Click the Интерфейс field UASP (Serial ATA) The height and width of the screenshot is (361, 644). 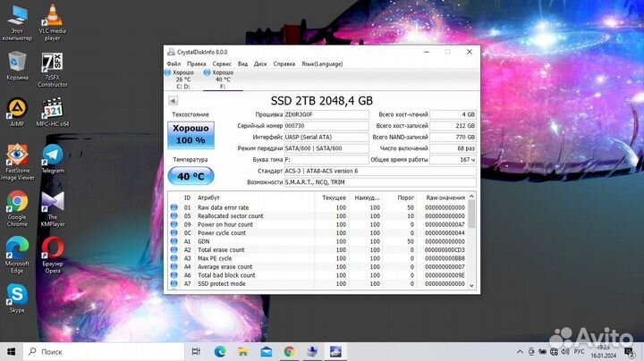(326, 137)
